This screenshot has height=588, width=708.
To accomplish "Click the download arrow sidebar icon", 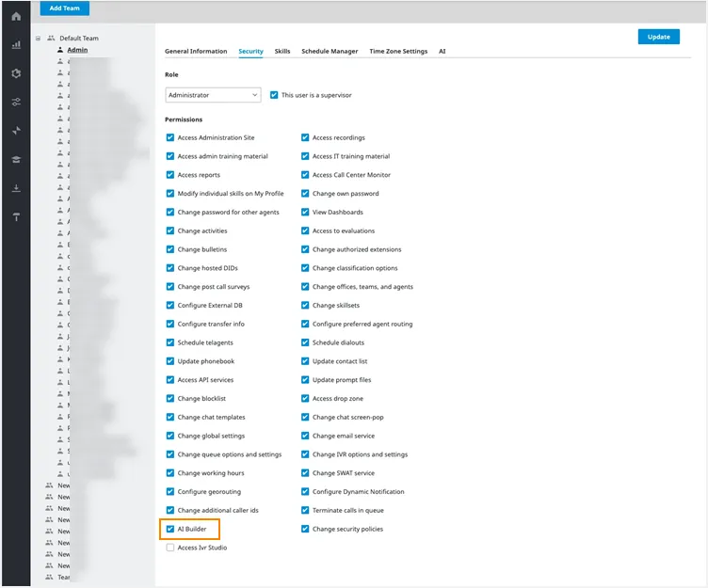I will pos(16,188).
